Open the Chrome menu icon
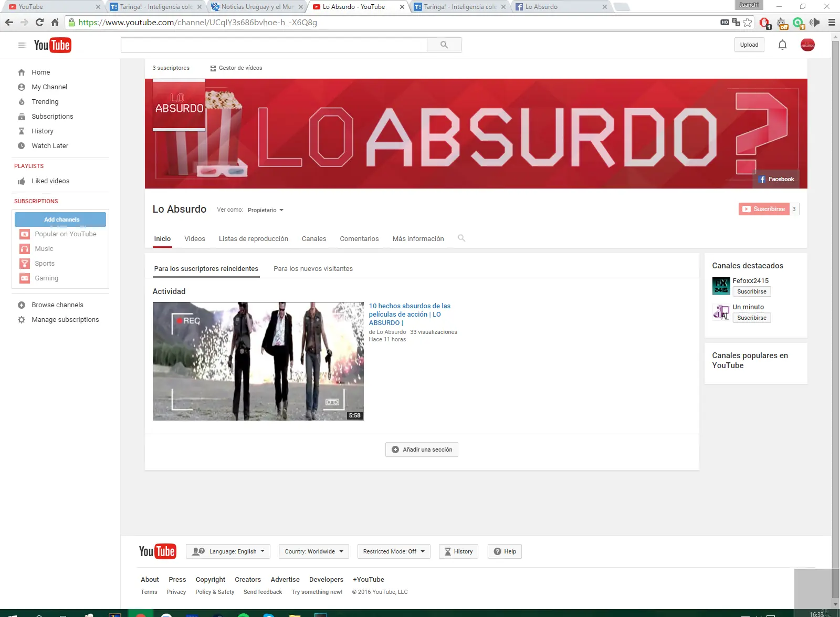840x617 pixels. (832, 23)
